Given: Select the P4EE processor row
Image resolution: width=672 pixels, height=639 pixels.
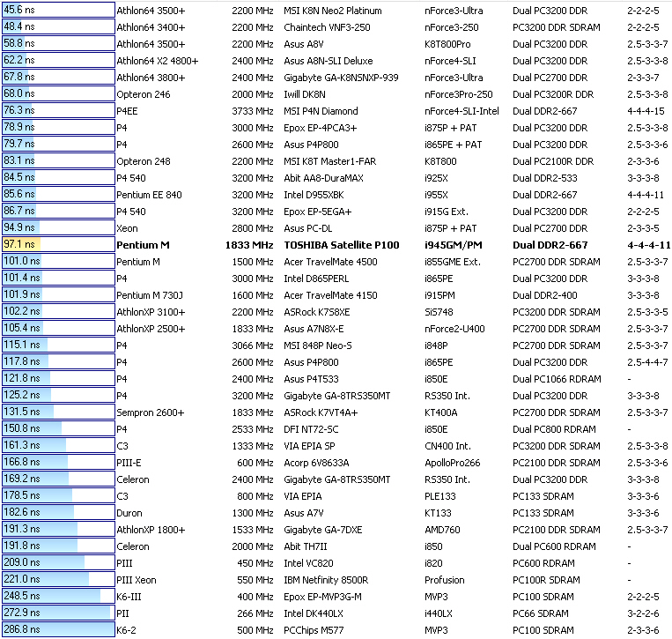Looking at the screenshot, I should pyautogui.click(x=127, y=111).
